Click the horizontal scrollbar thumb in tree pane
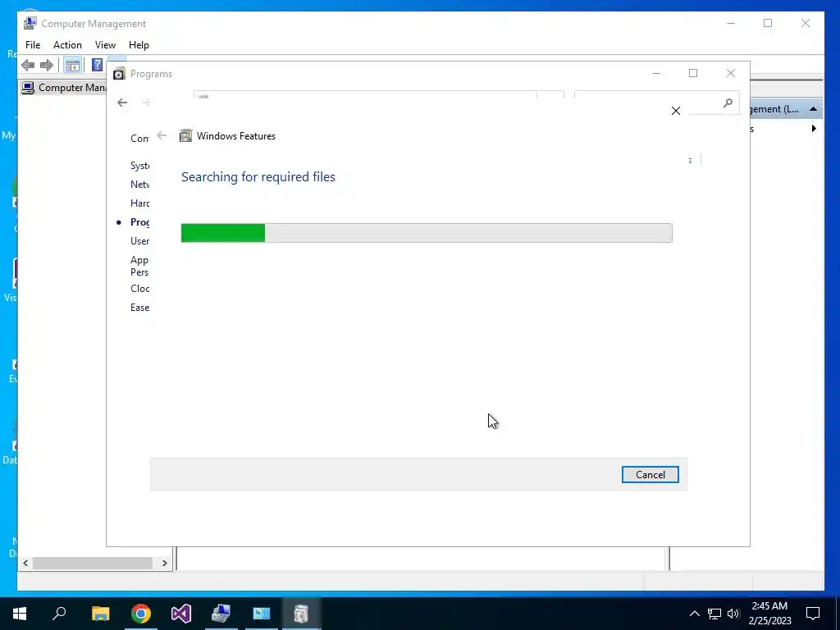 (x=93, y=563)
